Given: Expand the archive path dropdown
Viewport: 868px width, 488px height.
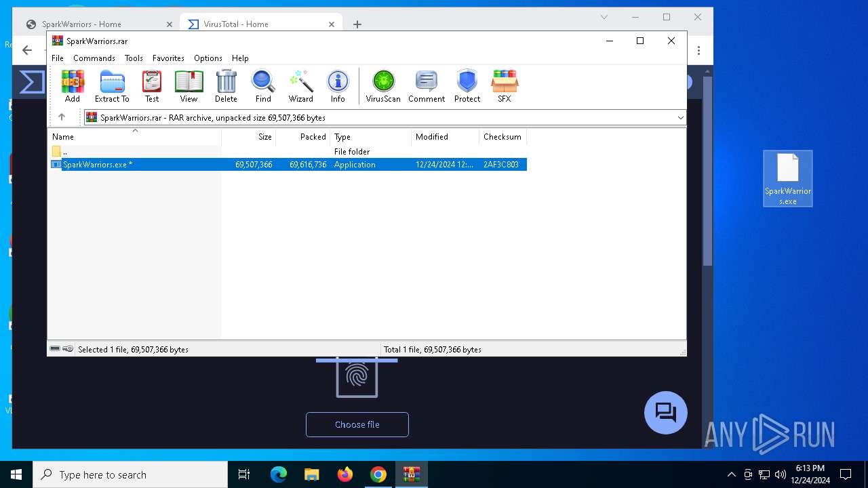Looking at the screenshot, I should pos(680,118).
